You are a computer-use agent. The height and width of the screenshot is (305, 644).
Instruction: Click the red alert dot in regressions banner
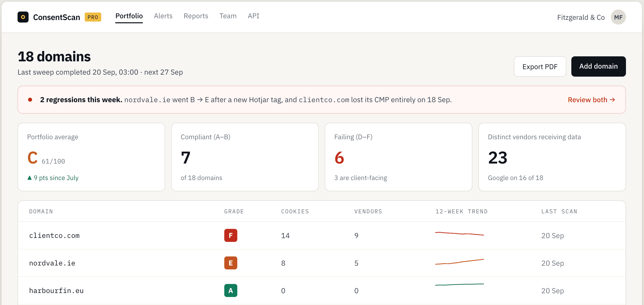click(30, 100)
